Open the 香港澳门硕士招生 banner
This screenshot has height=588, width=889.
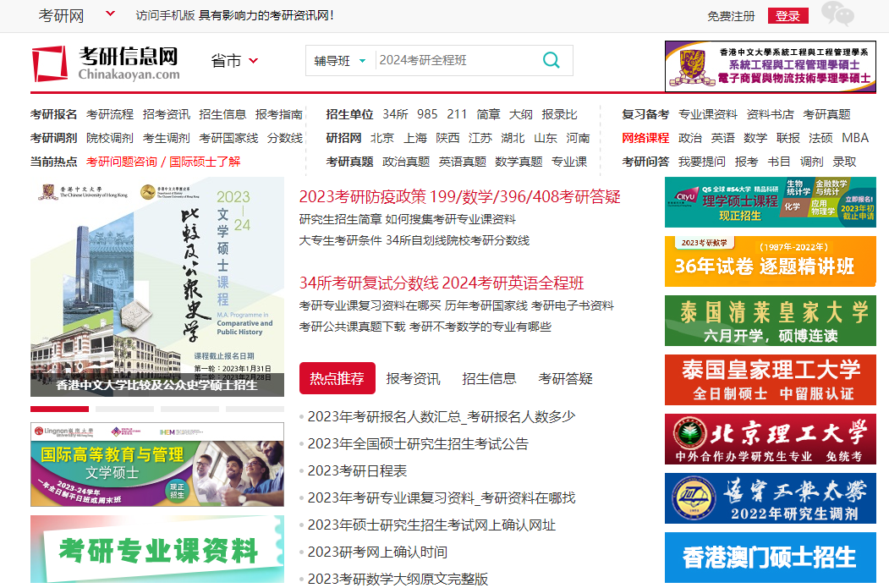click(x=771, y=558)
